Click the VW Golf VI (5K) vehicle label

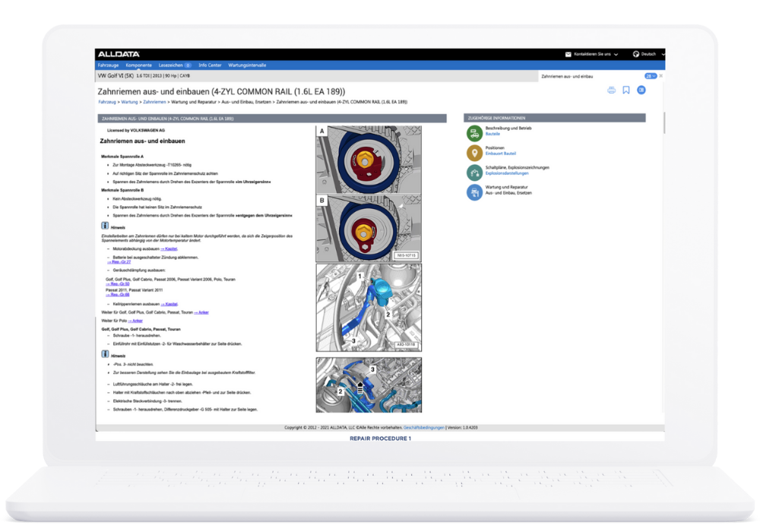pos(116,76)
